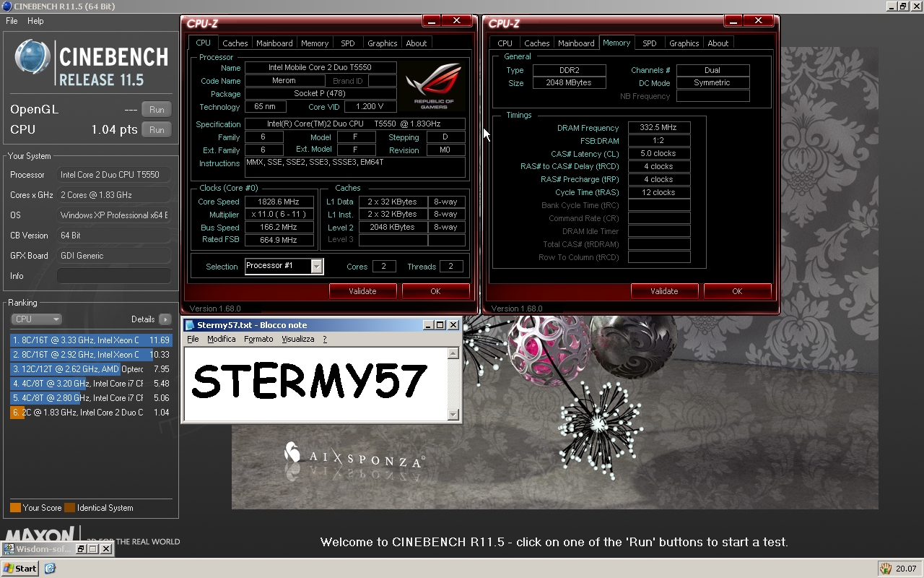
Task: Select ranking entry 6 Core 2 Duo
Action: tap(91, 413)
